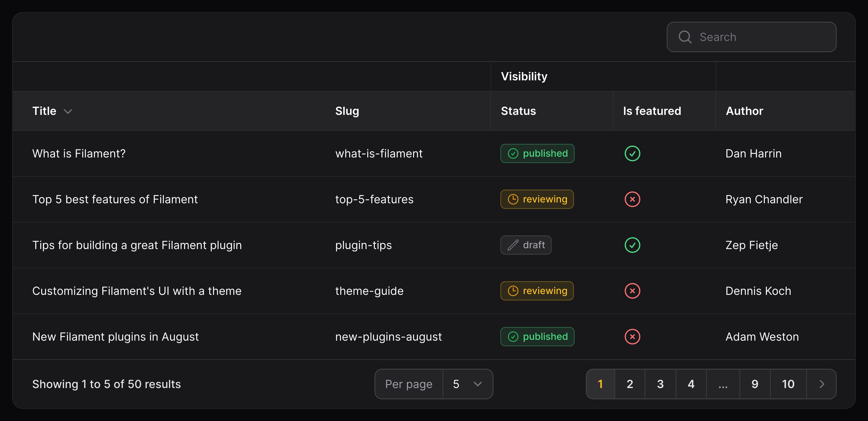The image size is (868, 421).
Task: Go to page 4
Action: click(691, 384)
